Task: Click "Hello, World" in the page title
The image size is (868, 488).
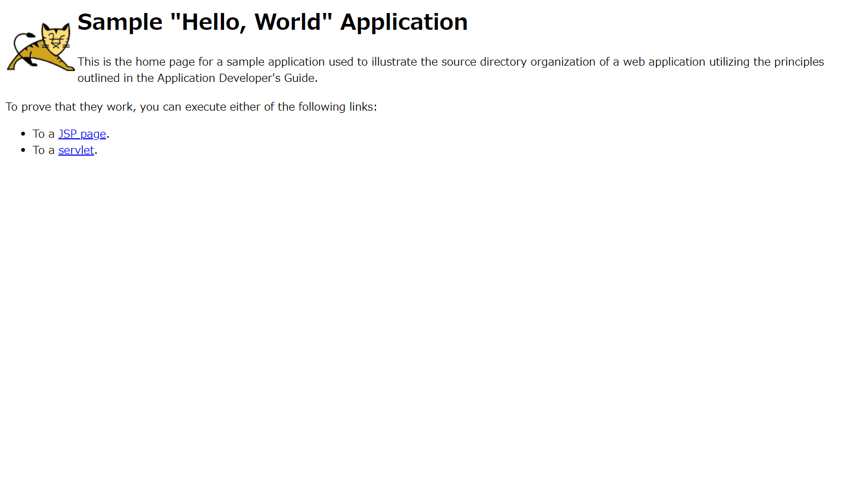Action: (251, 22)
